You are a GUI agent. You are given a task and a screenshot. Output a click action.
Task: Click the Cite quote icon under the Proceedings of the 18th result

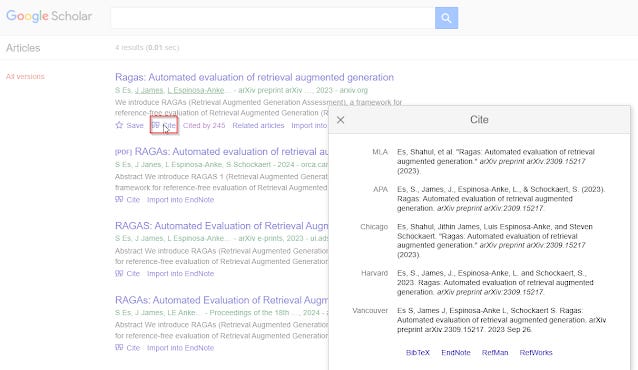point(119,348)
